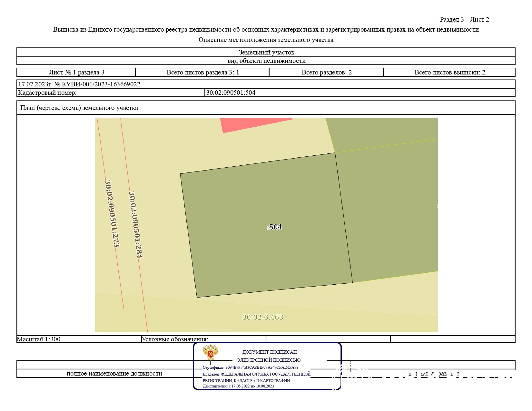Click parcel label 30:02:090501:273 on map
The image size is (532, 411).
112,213
